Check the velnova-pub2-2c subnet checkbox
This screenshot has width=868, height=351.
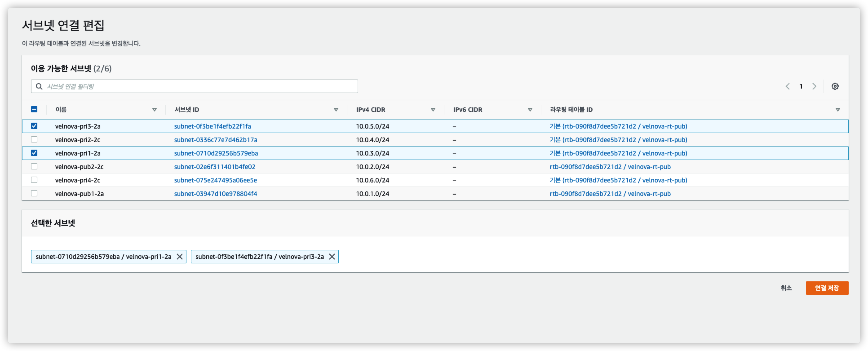click(x=34, y=166)
